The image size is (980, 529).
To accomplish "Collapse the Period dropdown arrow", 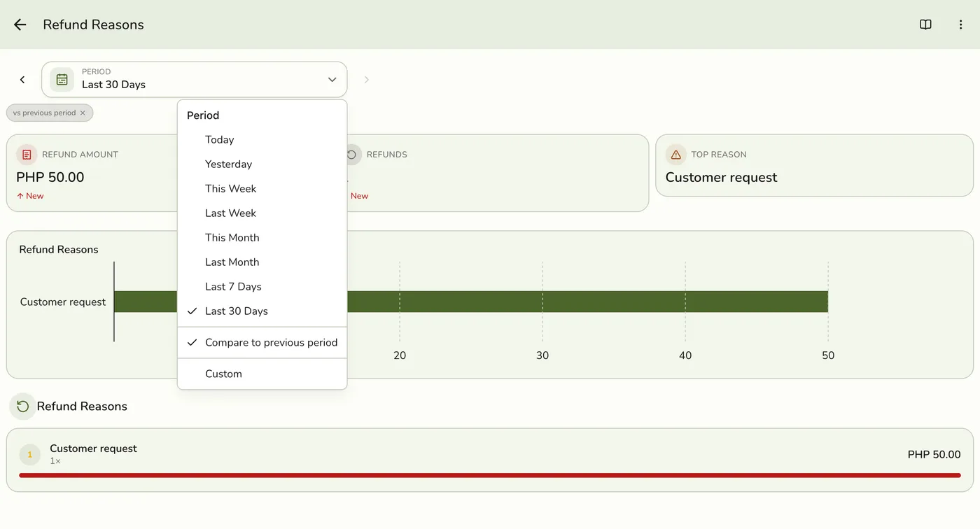I will 332,80.
